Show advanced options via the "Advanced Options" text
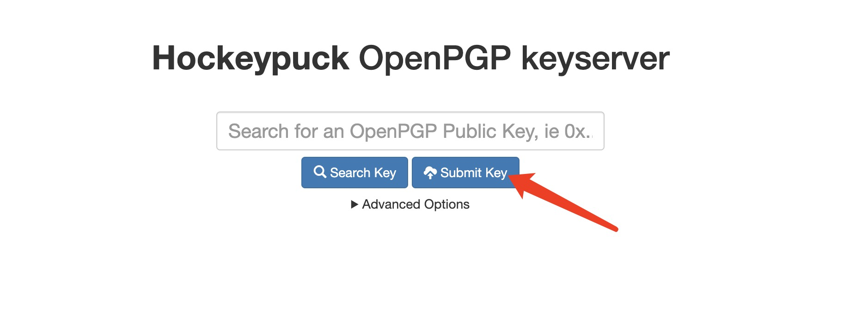 [x=416, y=204]
